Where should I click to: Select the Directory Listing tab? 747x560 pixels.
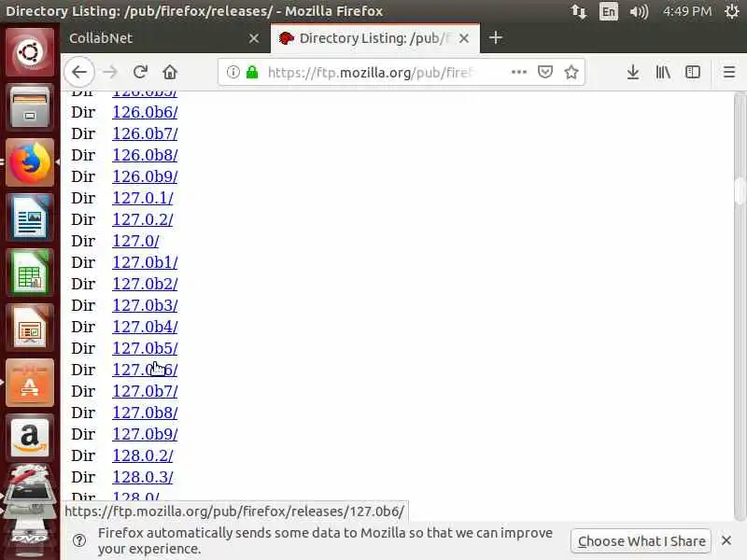click(375, 38)
